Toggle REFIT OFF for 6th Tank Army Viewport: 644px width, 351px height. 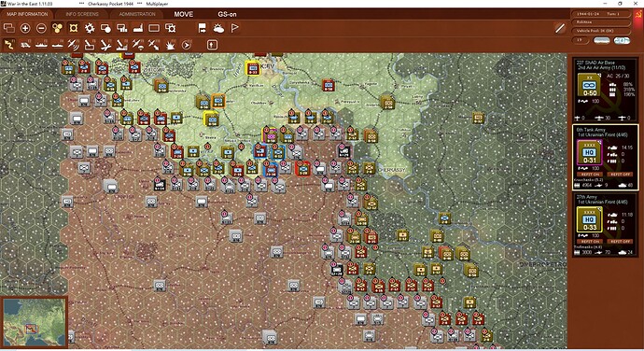620,175
